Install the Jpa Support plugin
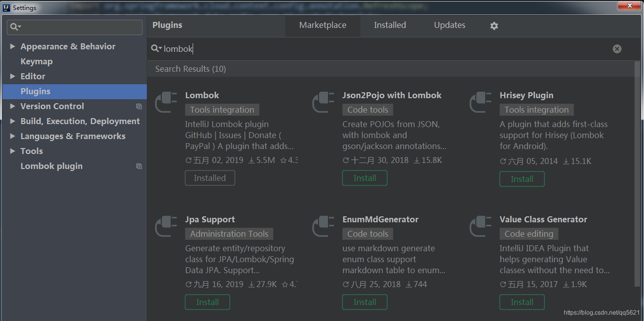644x321 pixels. coord(208,302)
